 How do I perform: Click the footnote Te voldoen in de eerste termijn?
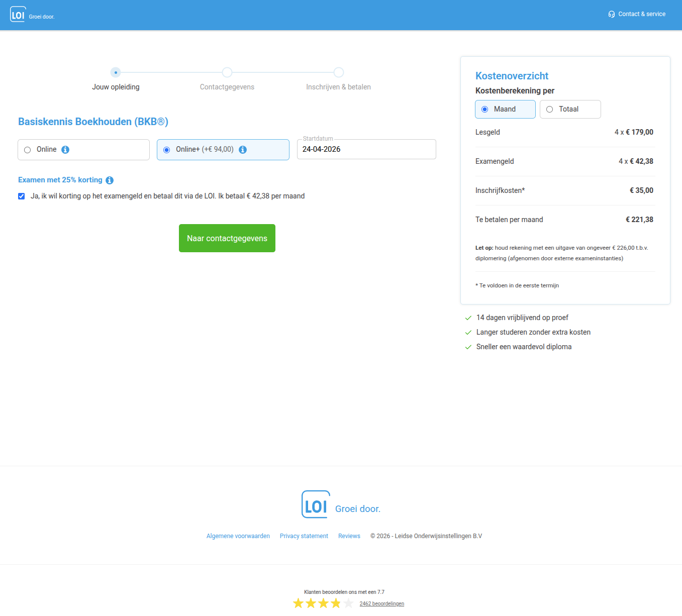pos(517,285)
